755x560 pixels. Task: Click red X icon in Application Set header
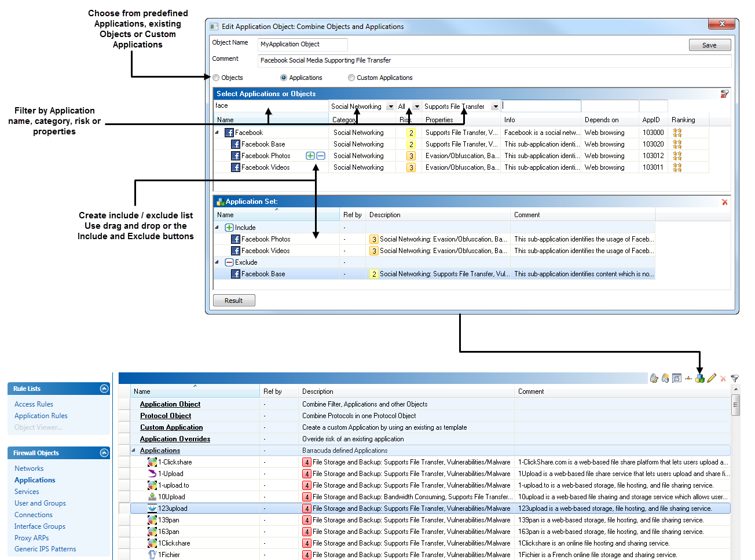[724, 202]
